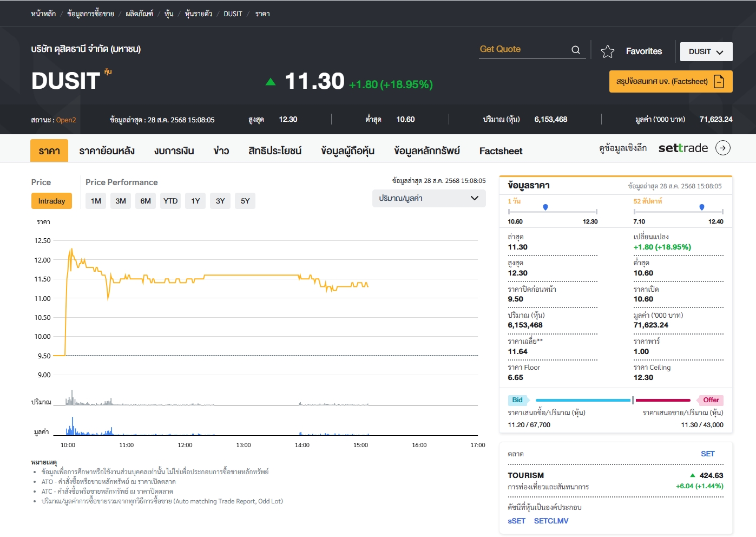Expand the ปริมาณ/มูลค่า dropdown
The width and height of the screenshot is (756, 537).
[429, 198]
